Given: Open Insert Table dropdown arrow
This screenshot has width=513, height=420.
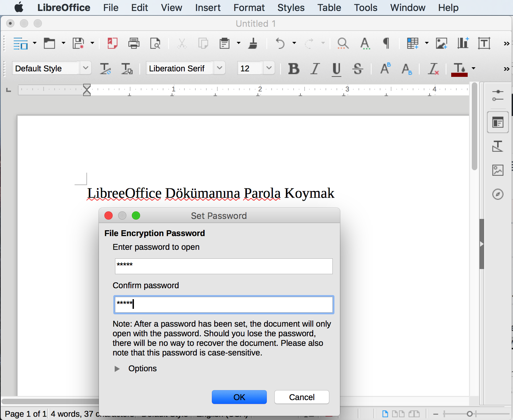Looking at the screenshot, I should click(427, 43).
